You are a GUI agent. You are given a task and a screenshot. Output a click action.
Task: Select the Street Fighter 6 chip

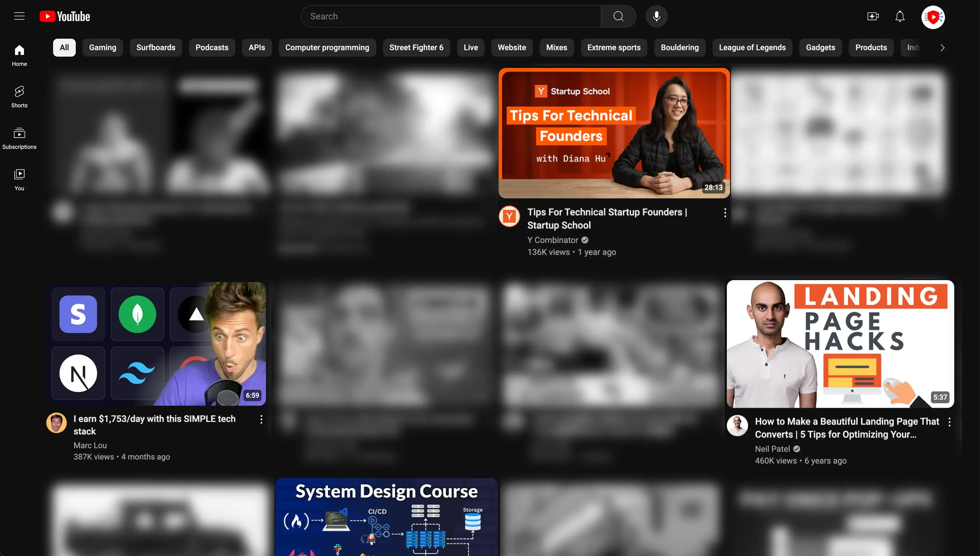tap(416, 47)
